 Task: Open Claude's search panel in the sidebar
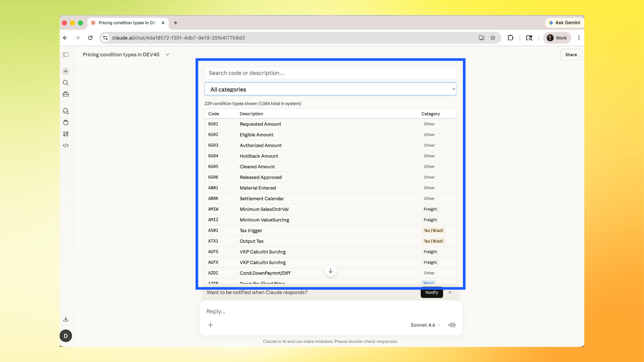click(x=66, y=83)
